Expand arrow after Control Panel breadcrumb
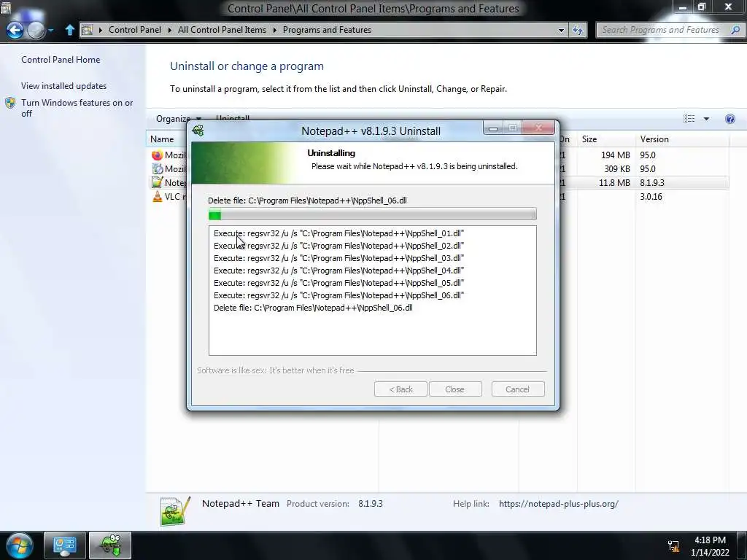This screenshot has height=560, width=747. 169,30
